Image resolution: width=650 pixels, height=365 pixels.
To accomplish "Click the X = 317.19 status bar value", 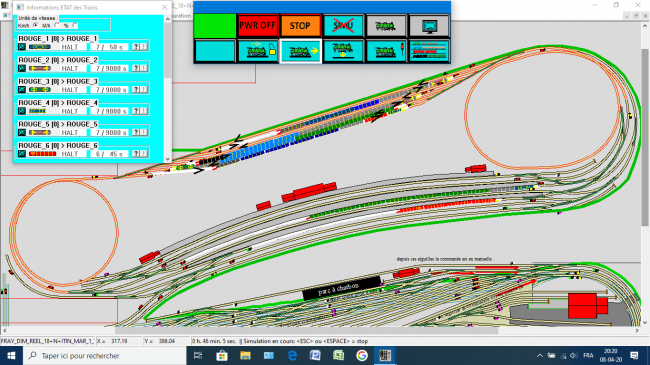I will coord(119,341).
